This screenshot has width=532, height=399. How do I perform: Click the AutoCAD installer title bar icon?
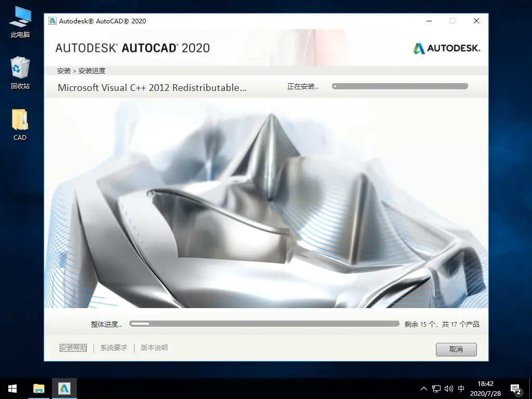[52, 21]
